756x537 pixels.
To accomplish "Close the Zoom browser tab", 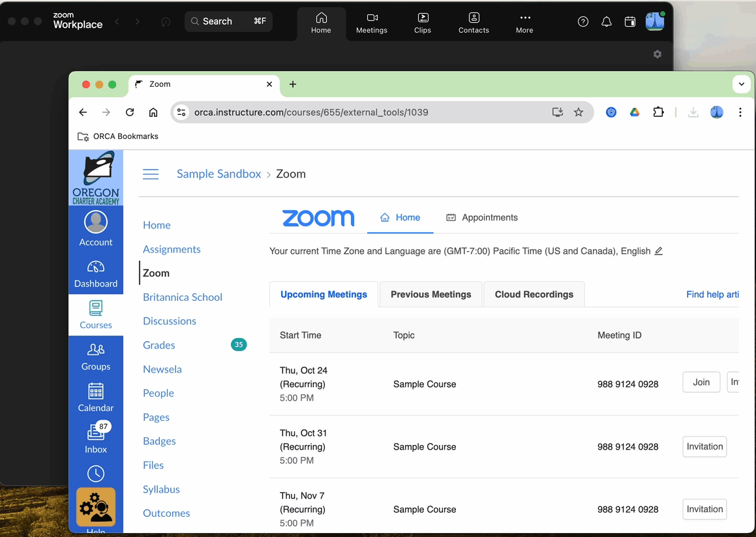I will tap(269, 84).
